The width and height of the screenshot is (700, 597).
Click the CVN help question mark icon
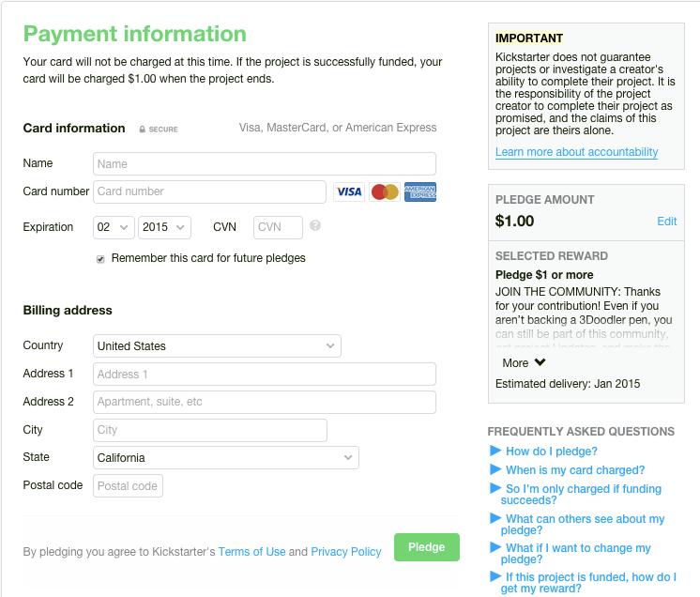pyautogui.click(x=315, y=226)
